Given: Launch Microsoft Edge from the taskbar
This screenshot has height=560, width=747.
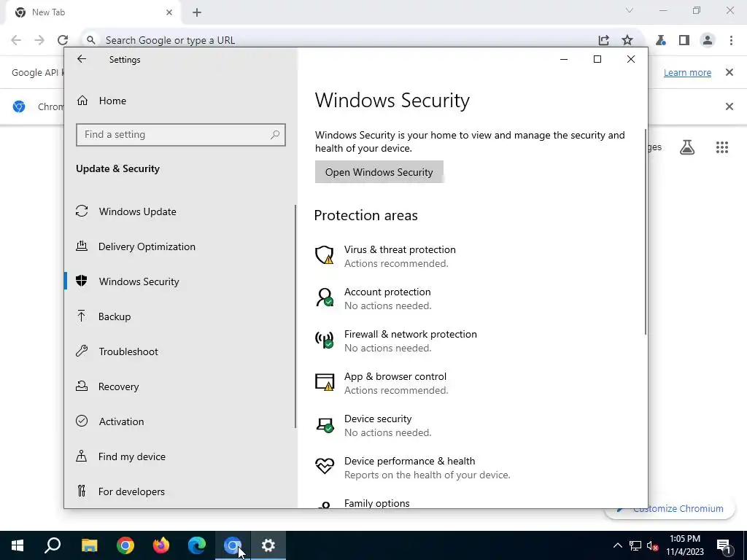Looking at the screenshot, I should (x=197, y=545).
